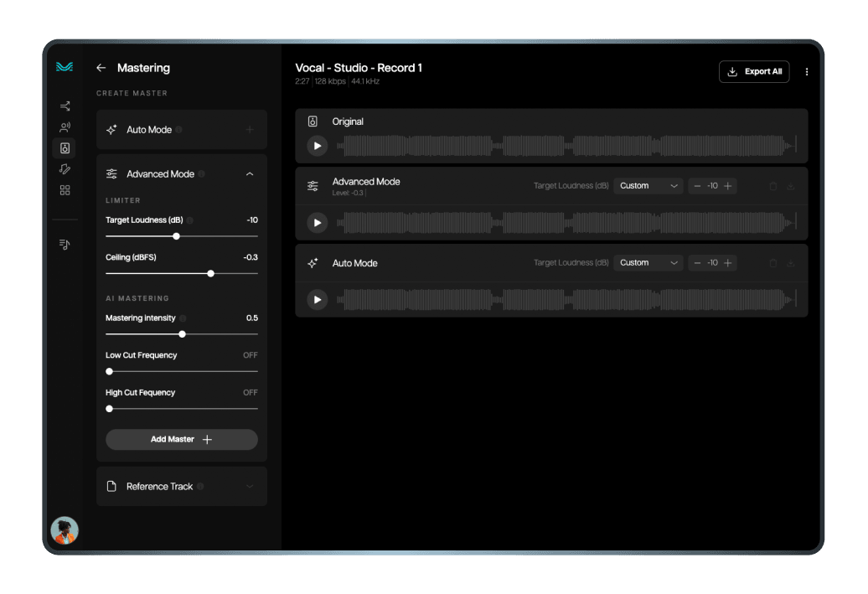Open the playlist icon in the sidebar
The width and height of the screenshot is (868, 594).
tap(65, 244)
